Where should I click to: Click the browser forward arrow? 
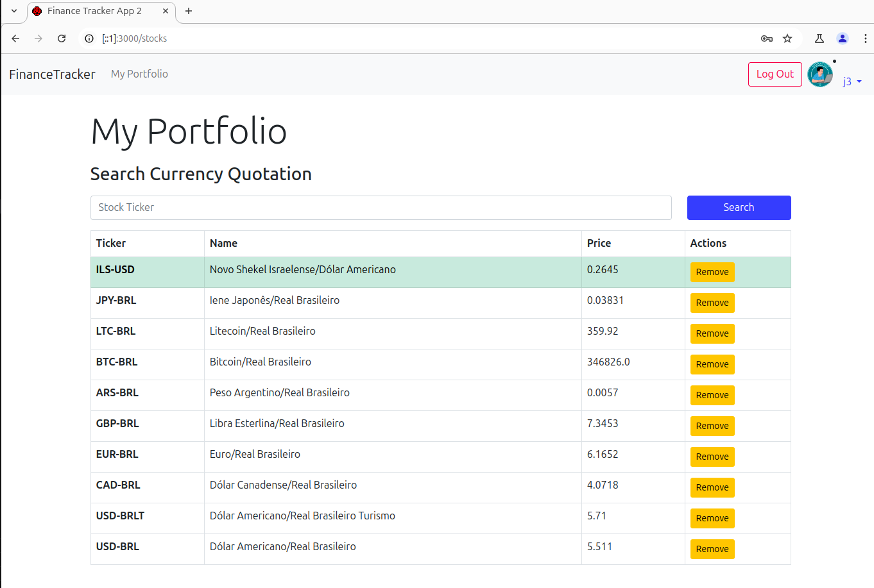[x=39, y=38]
